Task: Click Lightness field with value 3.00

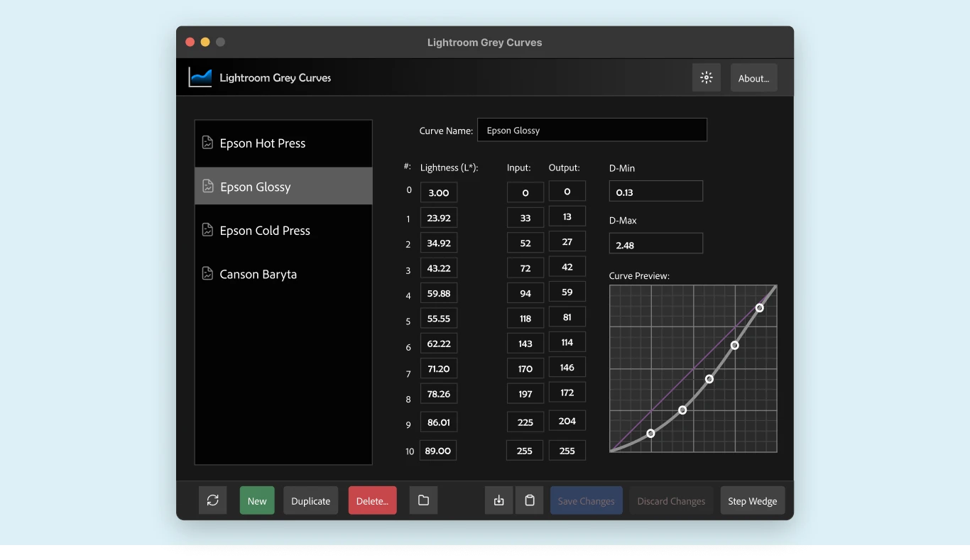Action: 439,192
